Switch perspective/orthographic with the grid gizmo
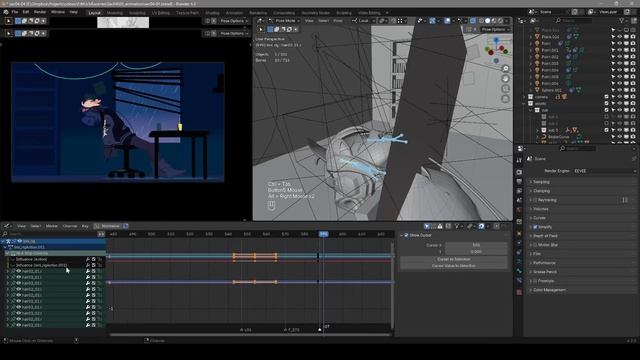 click(505, 99)
